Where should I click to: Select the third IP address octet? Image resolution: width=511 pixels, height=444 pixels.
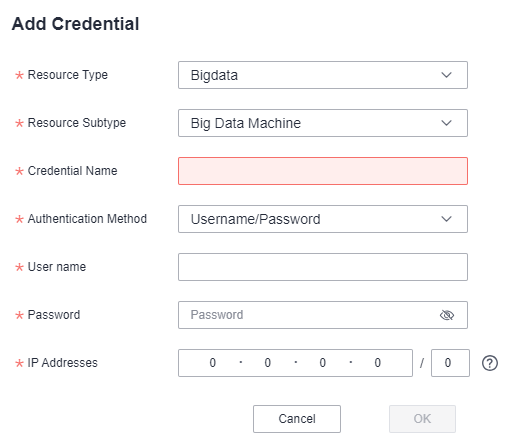click(323, 363)
